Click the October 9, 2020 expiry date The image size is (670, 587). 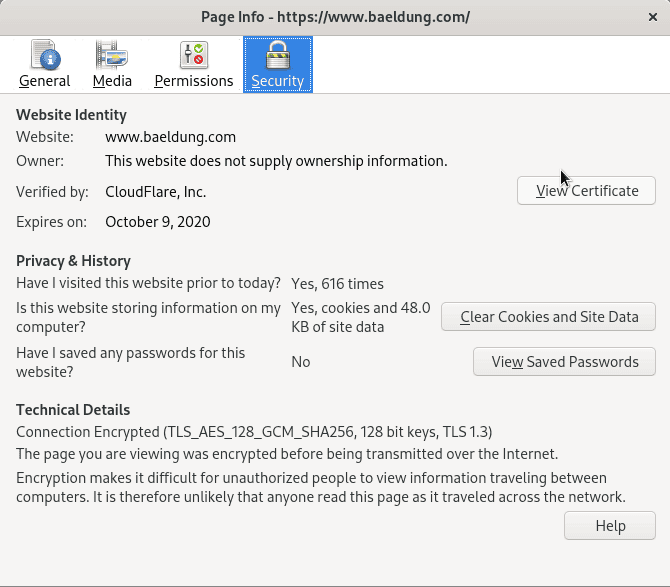(x=157, y=222)
